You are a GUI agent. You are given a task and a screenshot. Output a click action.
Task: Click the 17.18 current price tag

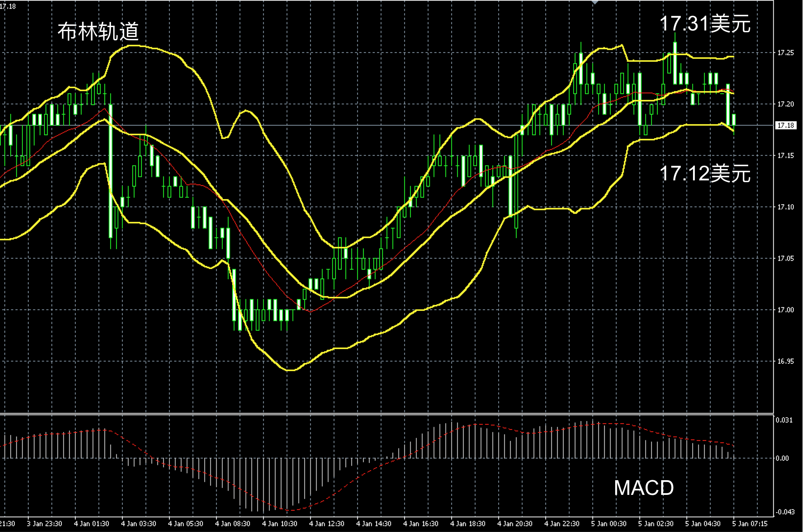(786, 125)
